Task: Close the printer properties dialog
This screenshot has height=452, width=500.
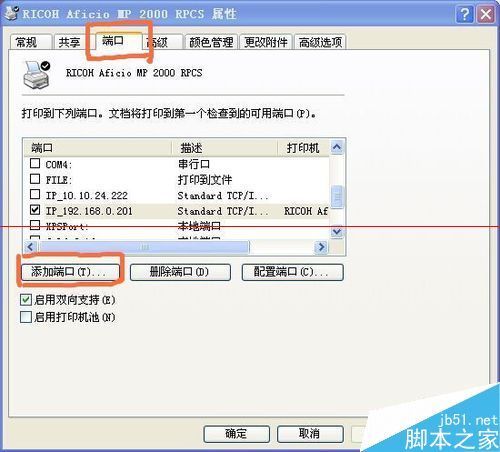Action: (x=486, y=15)
